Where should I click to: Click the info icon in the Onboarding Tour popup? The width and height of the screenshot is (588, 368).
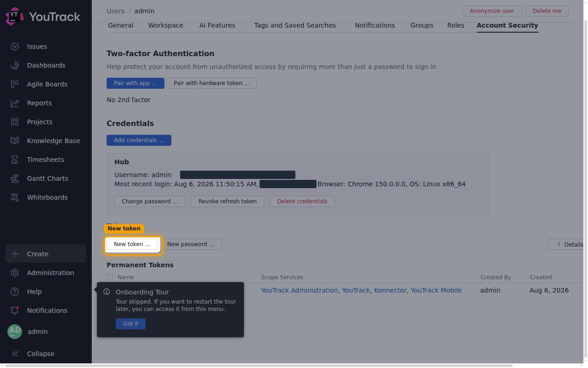[107, 292]
